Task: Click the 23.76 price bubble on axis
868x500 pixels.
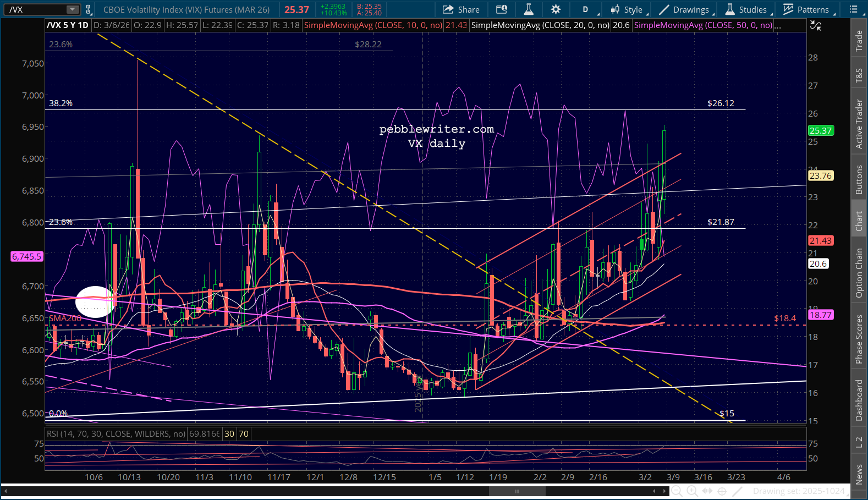Action: (x=820, y=176)
